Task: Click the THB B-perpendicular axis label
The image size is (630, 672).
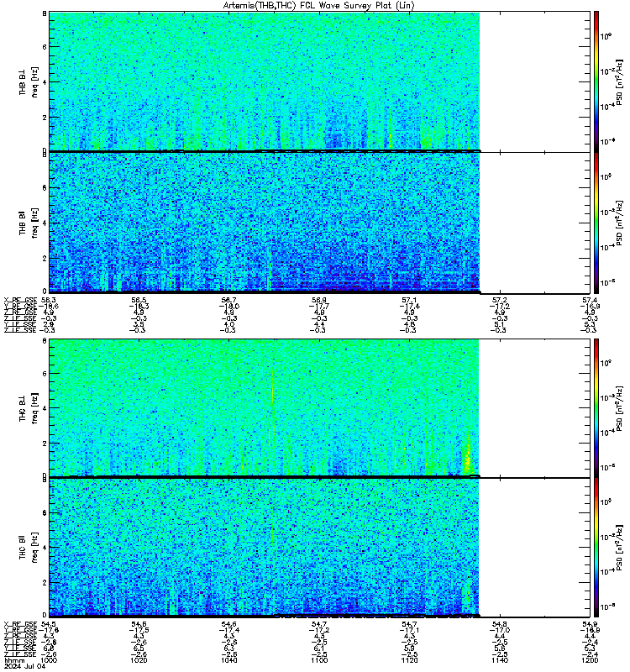Action: click(23, 81)
